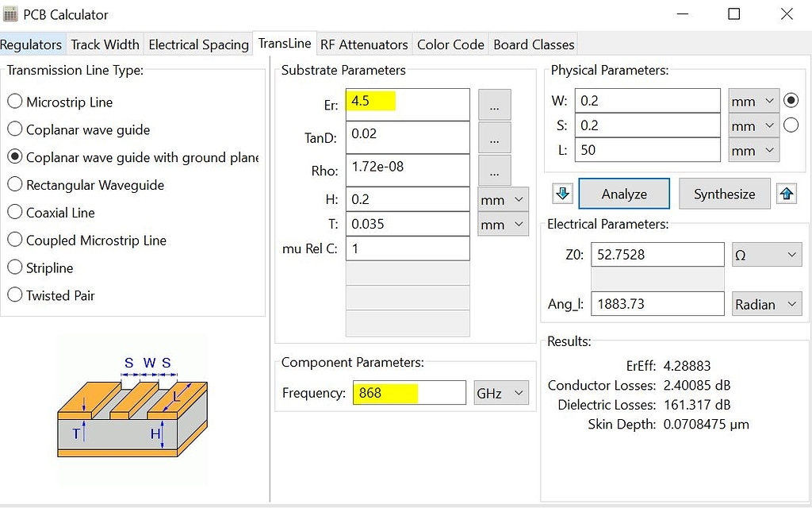Open the TanD loss tangent selection dialog
The width and height of the screenshot is (812, 508).
(494, 137)
